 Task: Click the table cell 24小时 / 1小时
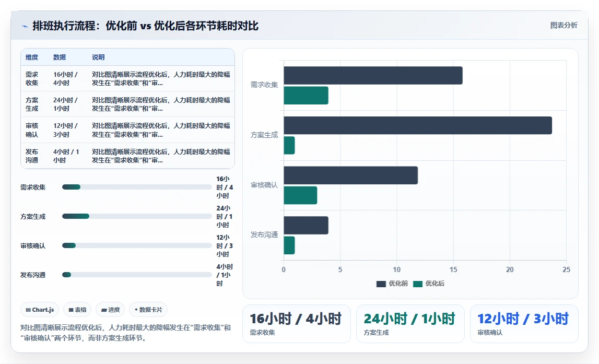coord(65,104)
